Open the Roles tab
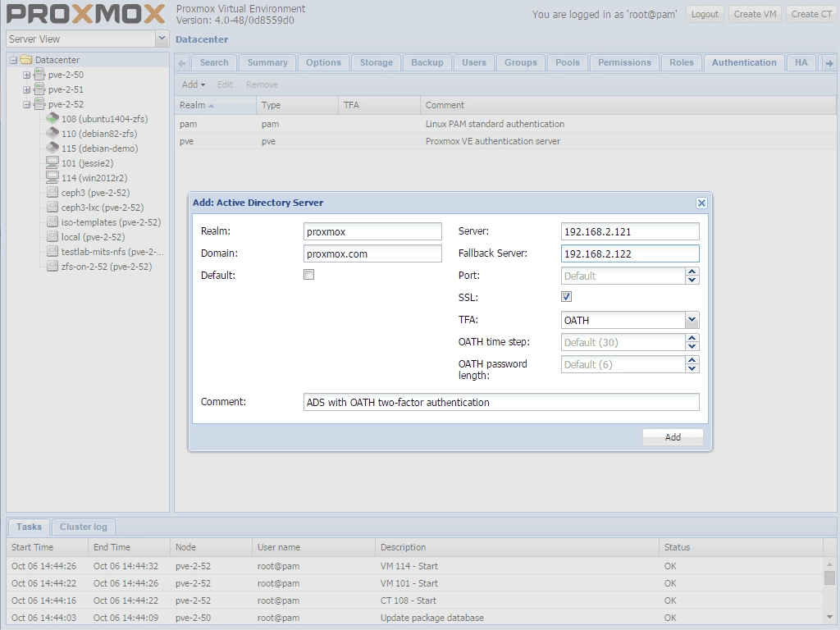Screen dimensions: 840x630 [682, 62]
